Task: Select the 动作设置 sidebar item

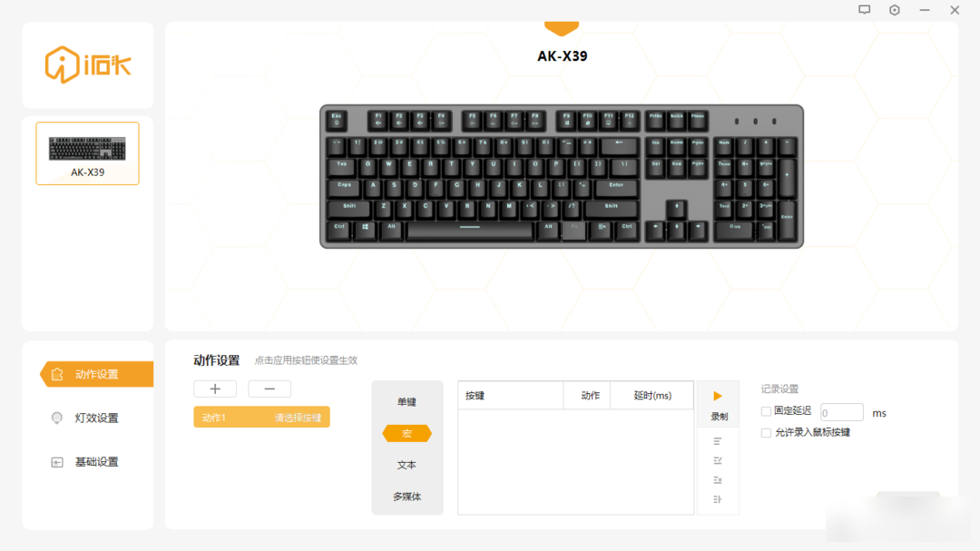Action: [x=96, y=374]
